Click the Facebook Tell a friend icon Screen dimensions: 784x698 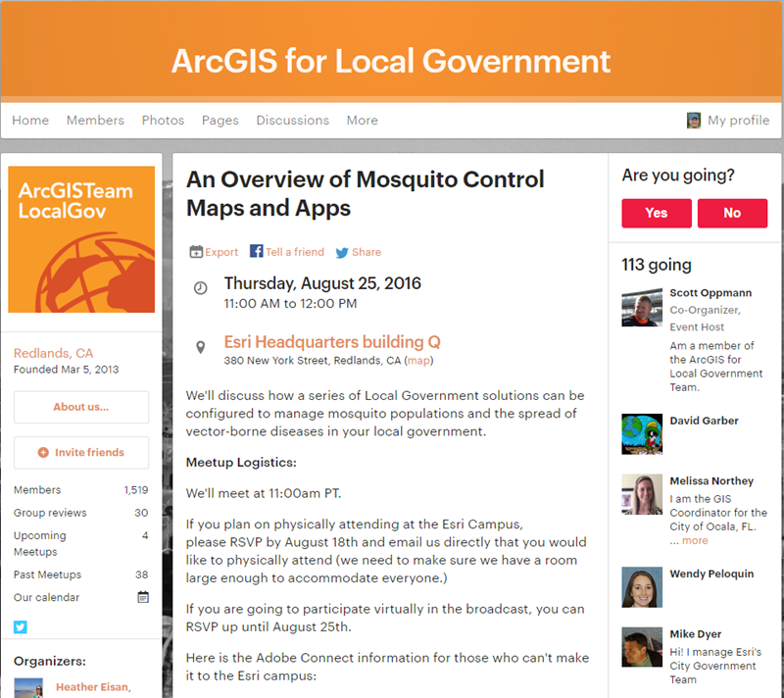coord(256,251)
